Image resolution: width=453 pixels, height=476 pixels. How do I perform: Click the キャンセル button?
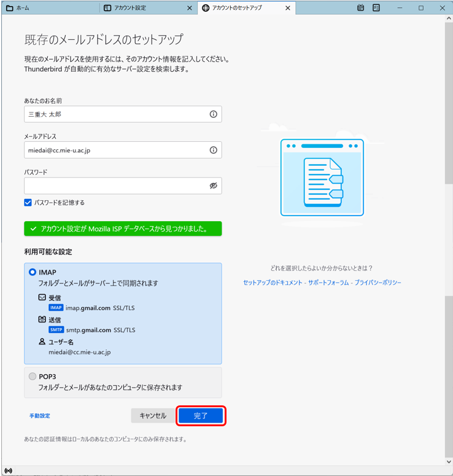153,416
